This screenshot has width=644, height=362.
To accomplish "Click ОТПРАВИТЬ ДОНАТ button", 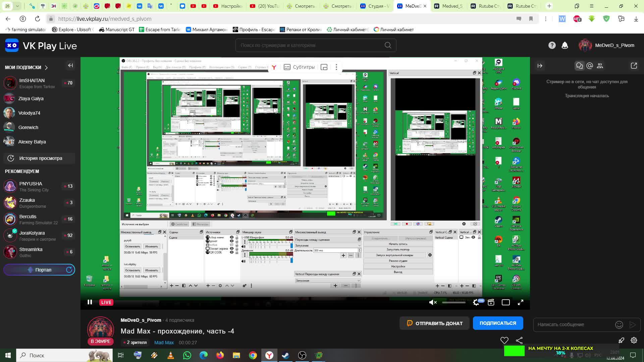I will tap(434, 323).
